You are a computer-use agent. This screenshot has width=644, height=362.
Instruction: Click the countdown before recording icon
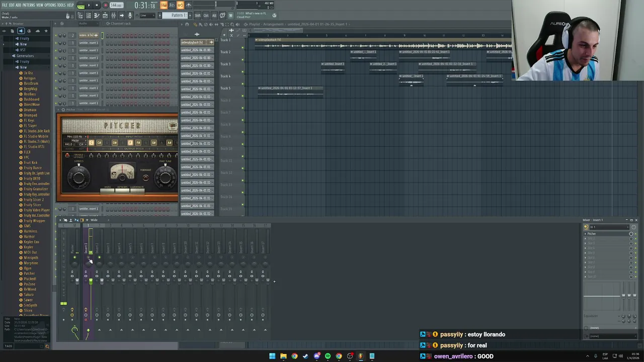point(172,5)
